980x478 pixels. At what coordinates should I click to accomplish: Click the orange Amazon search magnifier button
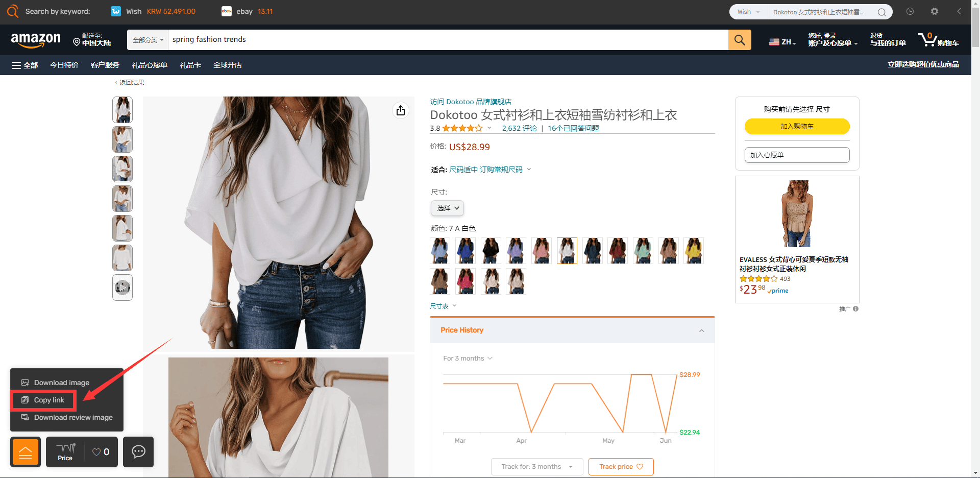tap(740, 40)
